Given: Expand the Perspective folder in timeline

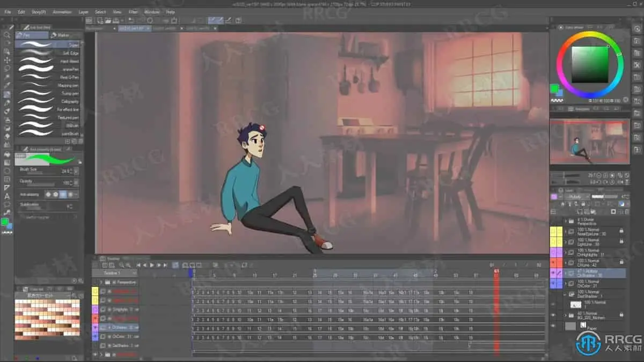Looking at the screenshot, I should [x=101, y=282].
